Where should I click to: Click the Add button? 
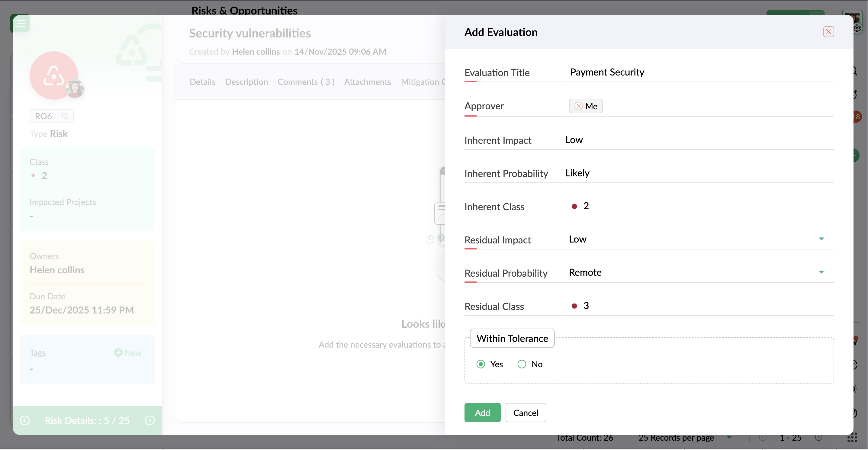[482, 413]
